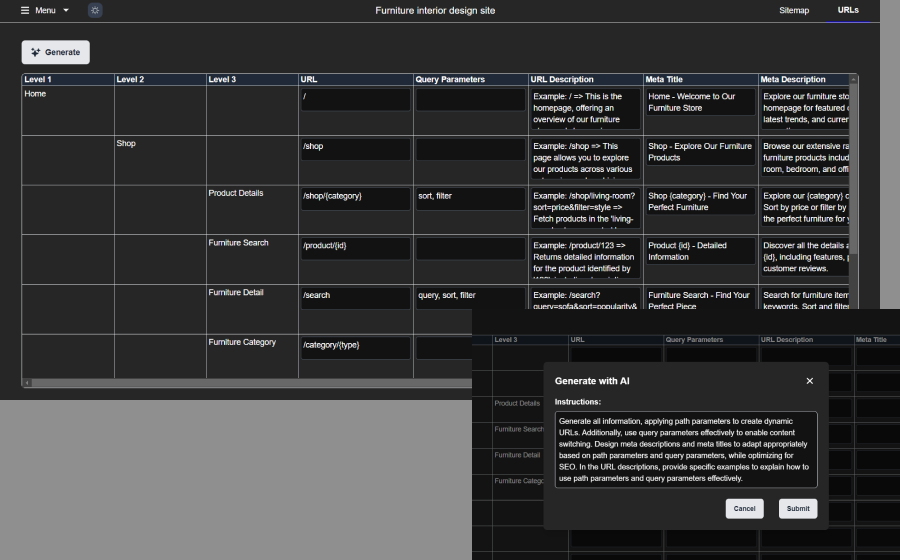This screenshot has height=560, width=900.
Task: Edit the Meta Title for Home page
Action: (699, 102)
